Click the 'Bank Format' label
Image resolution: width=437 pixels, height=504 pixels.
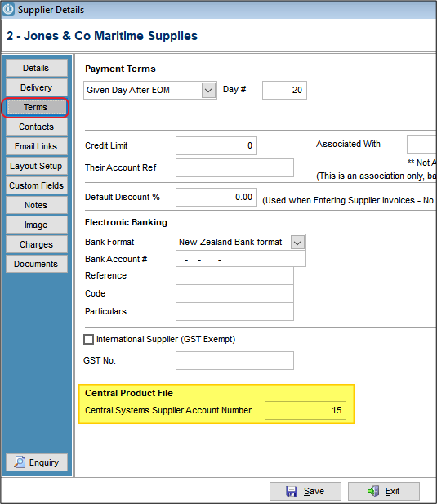(109, 242)
